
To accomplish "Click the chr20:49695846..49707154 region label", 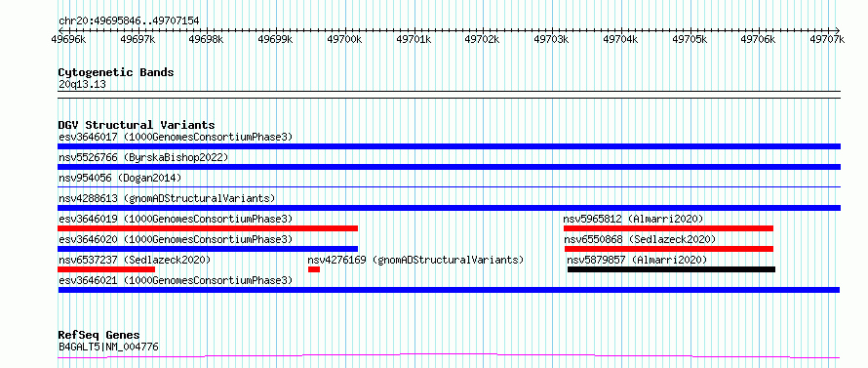I will point(129,21).
